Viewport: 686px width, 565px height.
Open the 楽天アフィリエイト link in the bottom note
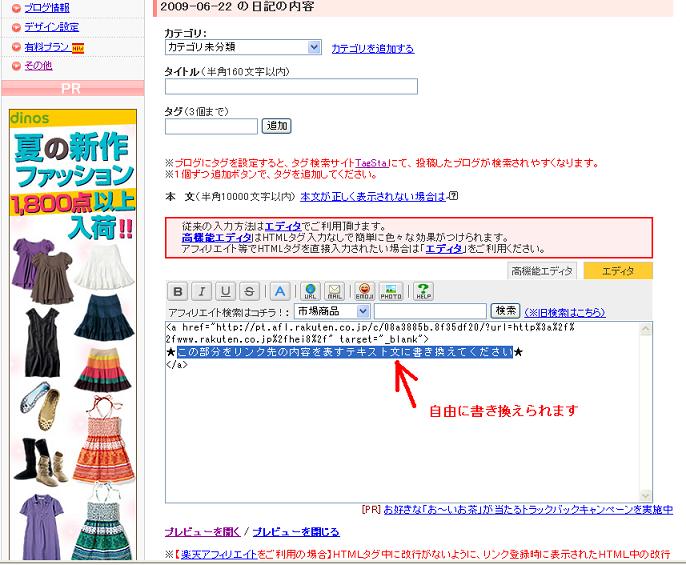219,554
